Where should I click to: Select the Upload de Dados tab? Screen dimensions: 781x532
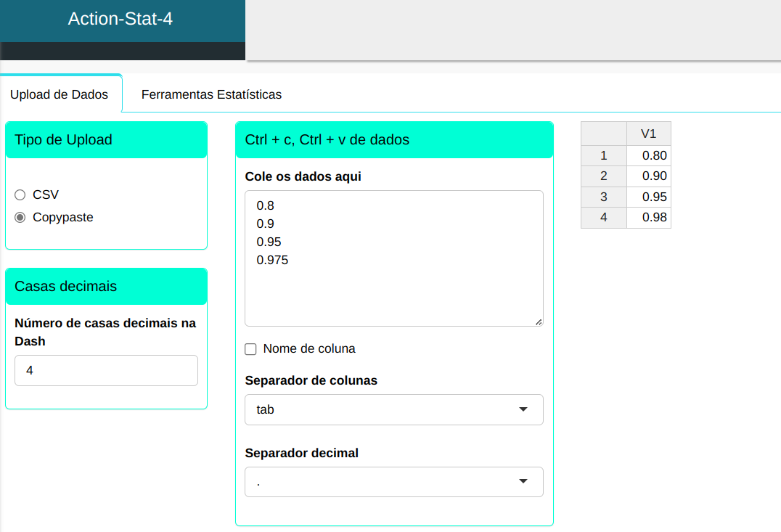[60, 94]
